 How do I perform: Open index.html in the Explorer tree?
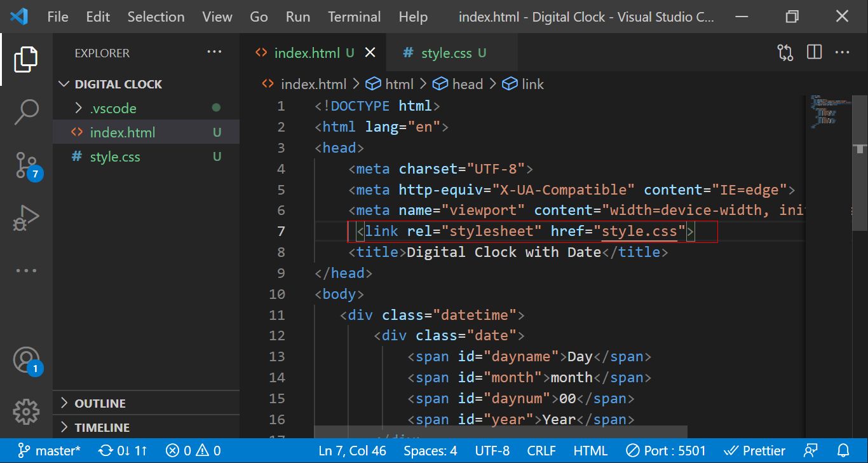coord(146,132)
